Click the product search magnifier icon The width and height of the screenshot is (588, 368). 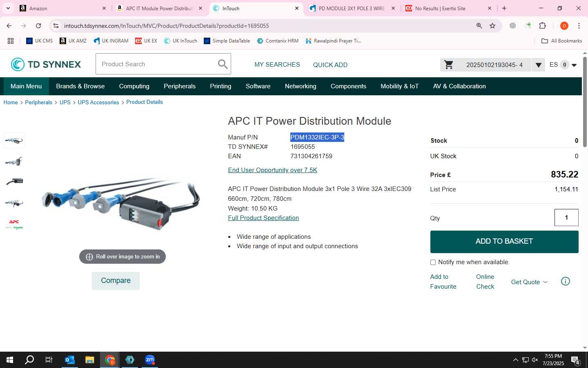click(223, 64)
